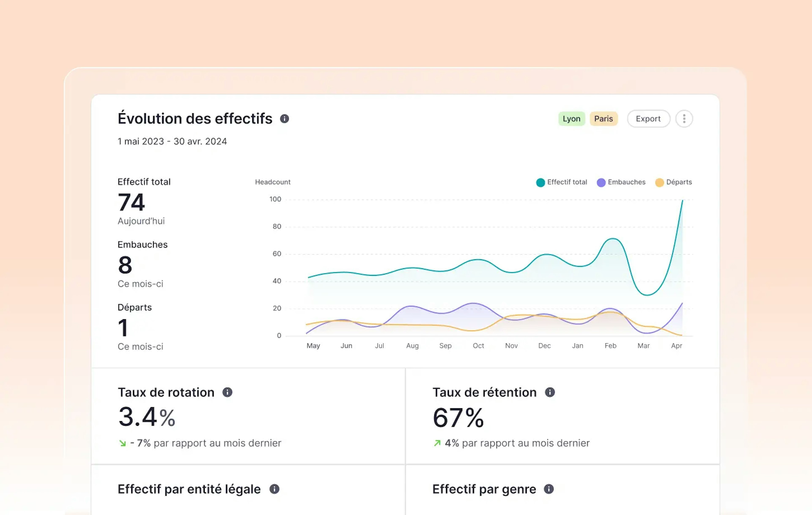Toggle Départs series in chart legend
The image size is (812, 515).
click(673, 182)
